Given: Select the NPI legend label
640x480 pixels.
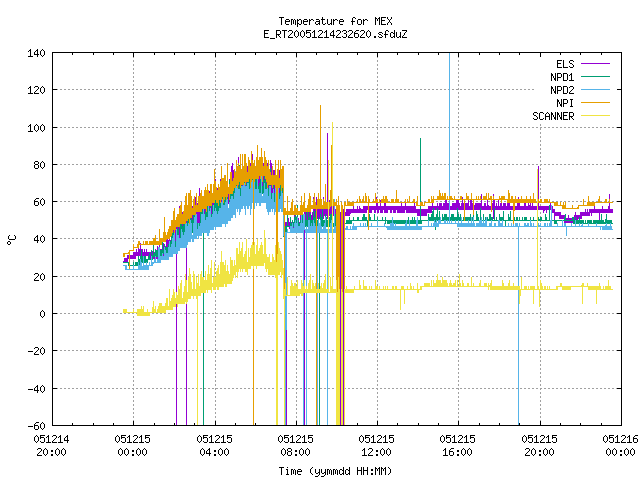Looking at the screenshot, I should click(x=565, y=103).
